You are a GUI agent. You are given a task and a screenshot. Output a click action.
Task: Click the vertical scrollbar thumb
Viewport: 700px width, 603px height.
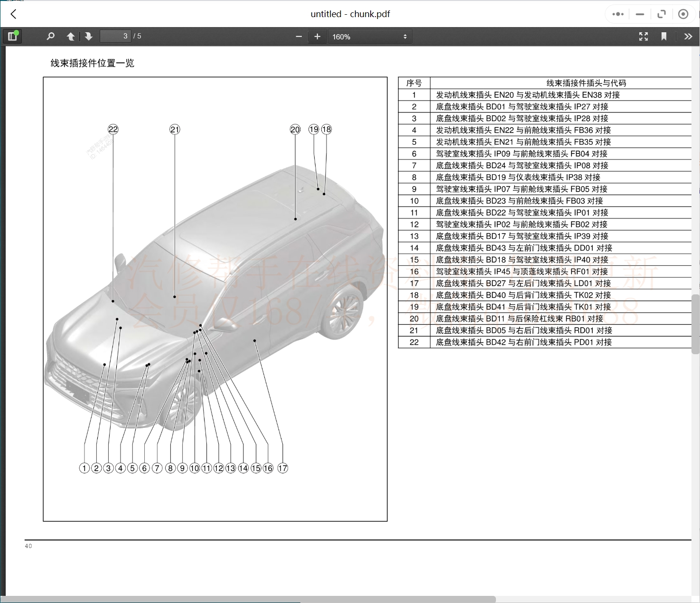(695, 324)
